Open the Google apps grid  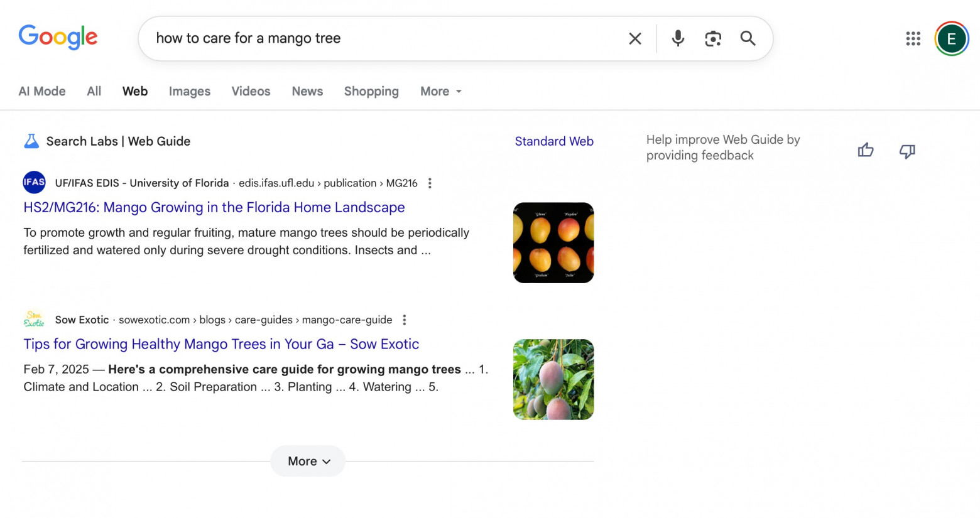click(913, 38)
